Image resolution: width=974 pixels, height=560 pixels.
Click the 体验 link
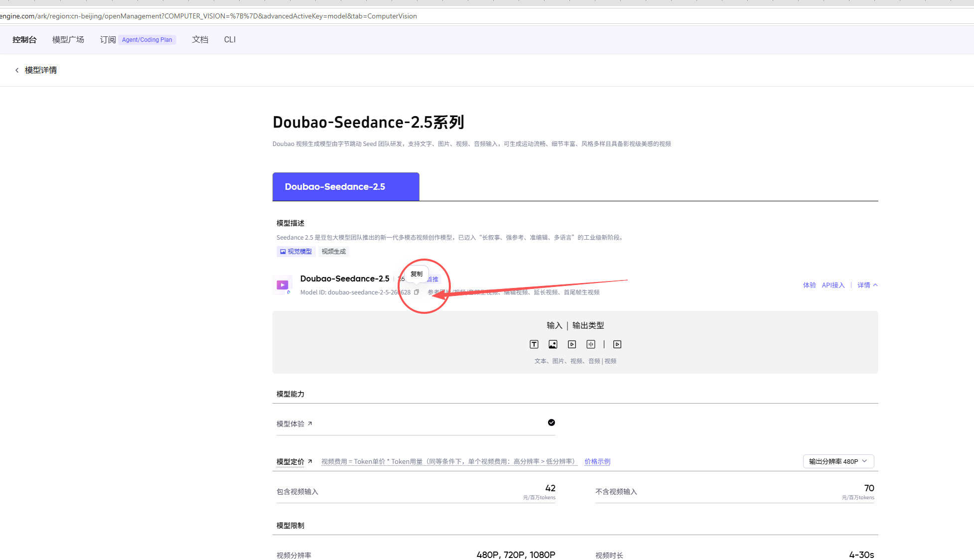pyautogui.click(x=810, y=285)
